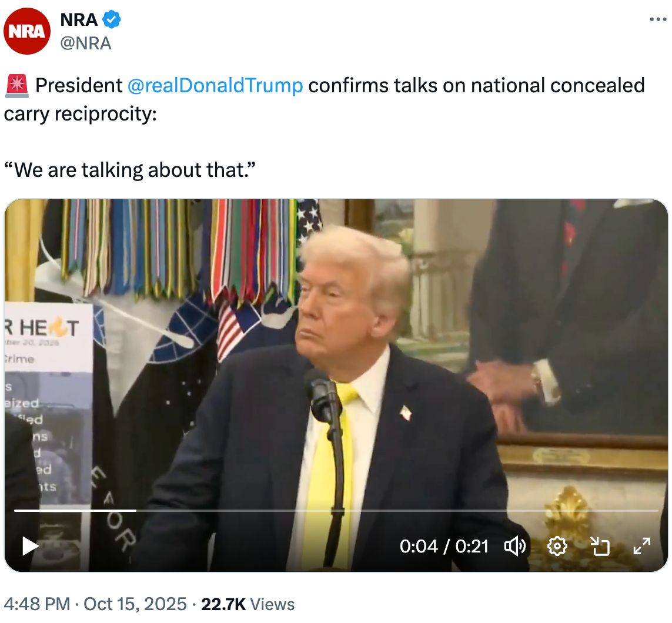Image resolution: width=672 pixels, height=623 pixels.
Task: Click the red siren emoji in tweet
Action: (x=16, y=85)
